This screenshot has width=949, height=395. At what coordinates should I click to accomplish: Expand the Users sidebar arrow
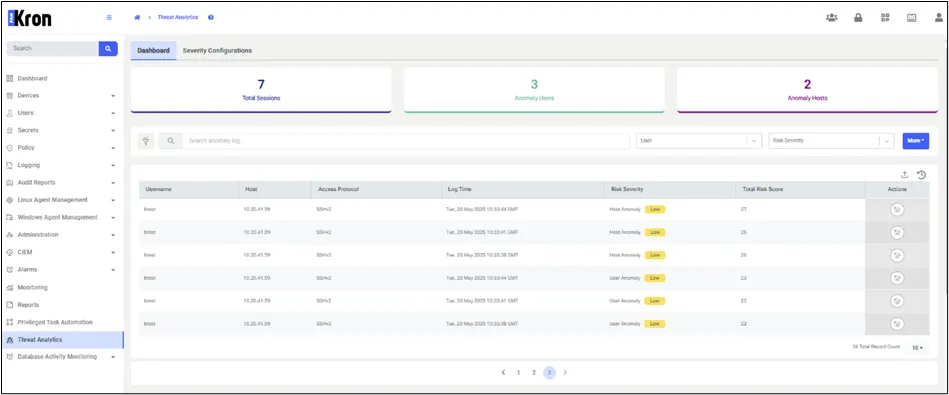click(x=113, y=114)
